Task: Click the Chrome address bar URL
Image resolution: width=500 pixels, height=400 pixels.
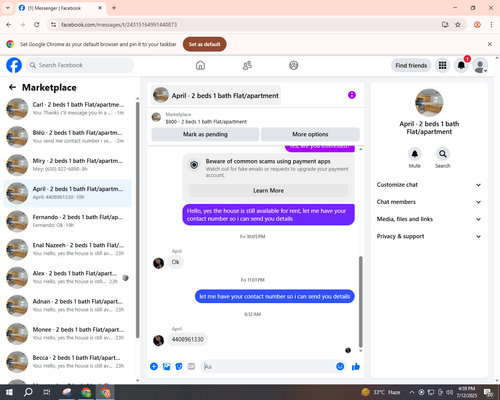Action: (119, 25)
